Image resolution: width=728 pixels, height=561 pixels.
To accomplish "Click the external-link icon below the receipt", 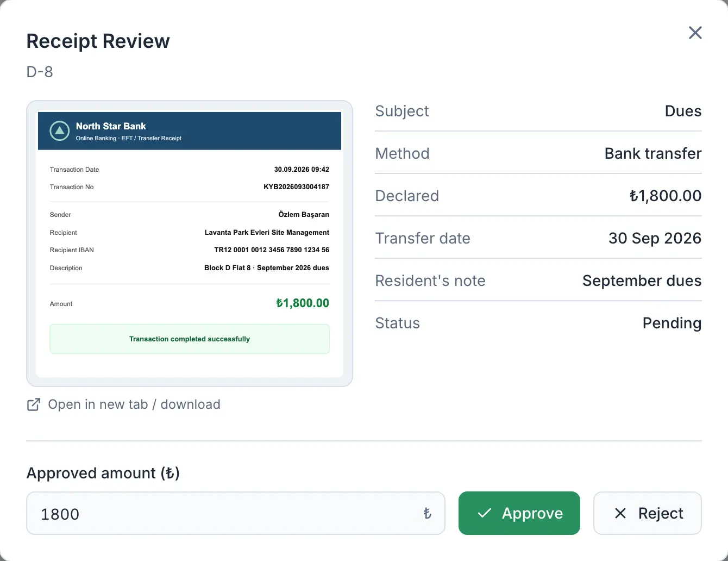I will 34,404.
